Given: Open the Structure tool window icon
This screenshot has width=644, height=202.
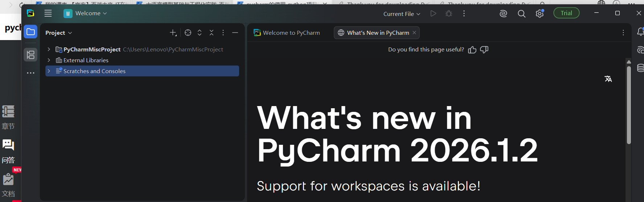Looking at the screenshot, I should [x=31, y=55].
